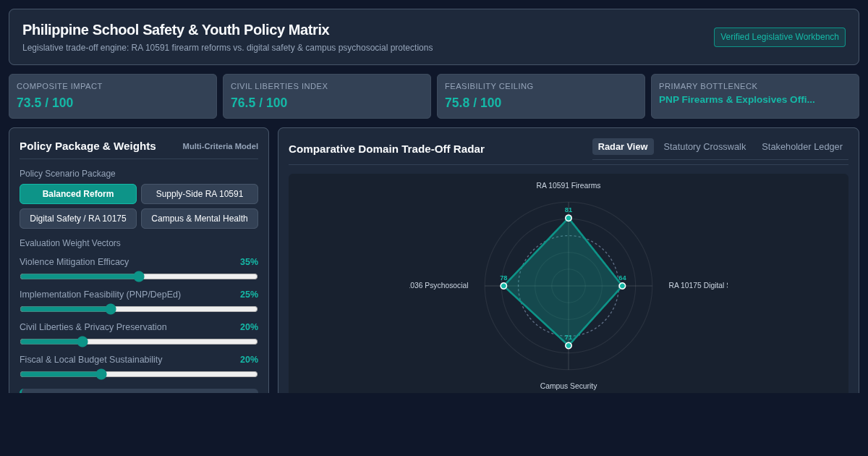The height and width of the screenshot is (456, 868).
Task: Choose the Supply-Side RA 10591 package
Action: point(200,194)
